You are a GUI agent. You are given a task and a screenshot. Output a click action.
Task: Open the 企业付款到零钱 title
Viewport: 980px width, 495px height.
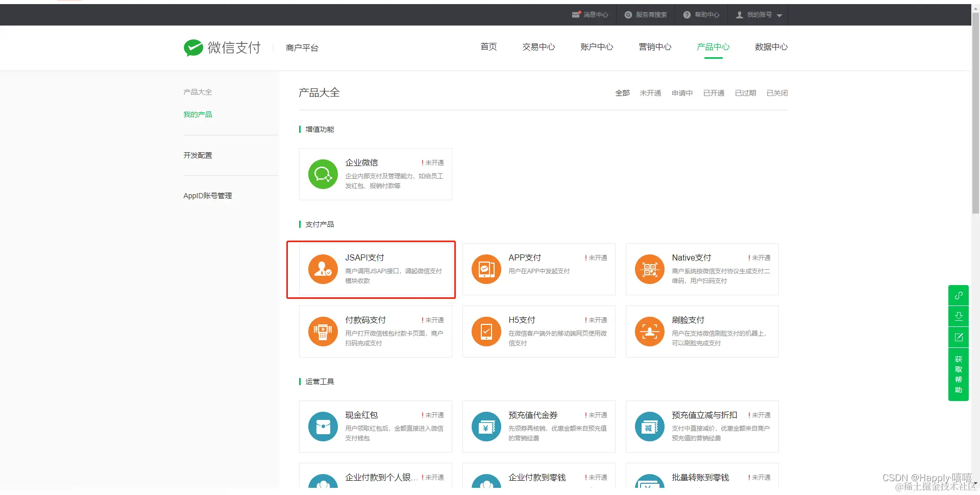pos(537,478)
